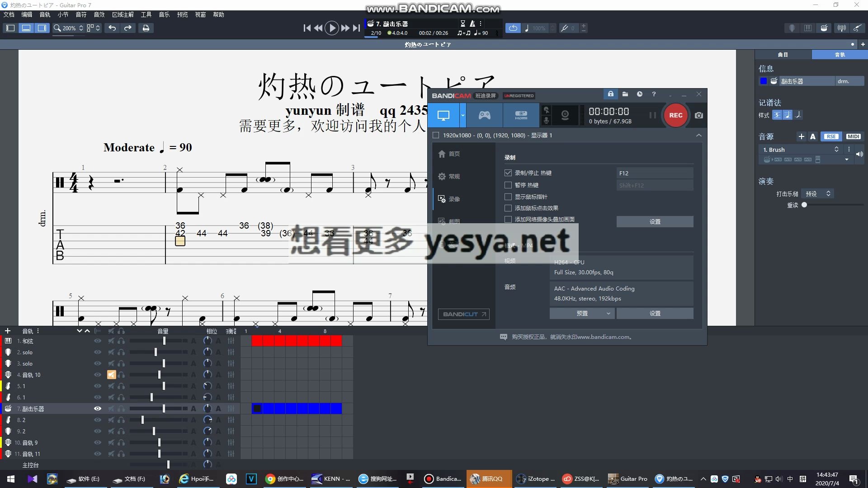Enable the 暂停 热键 checkbox
The width and height of the screenshot is (868, 488).
pos(508,185)
